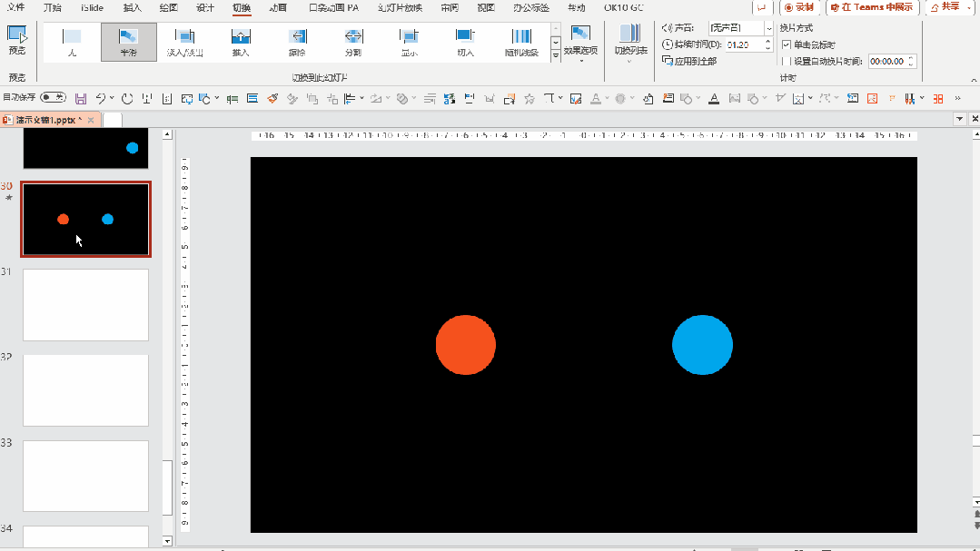Viewport: 980px width, 551px height.
Task: Select the 平滑 (Morph) transition effect
Action: (x=129, y=43)
